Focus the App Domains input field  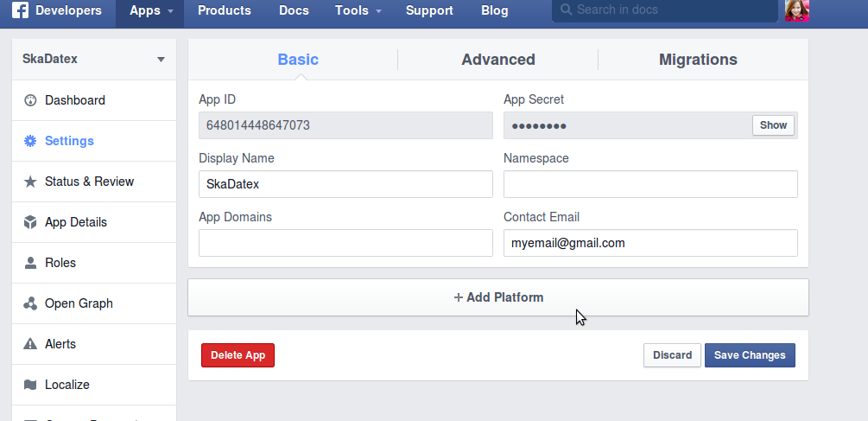tap(345, 243)
